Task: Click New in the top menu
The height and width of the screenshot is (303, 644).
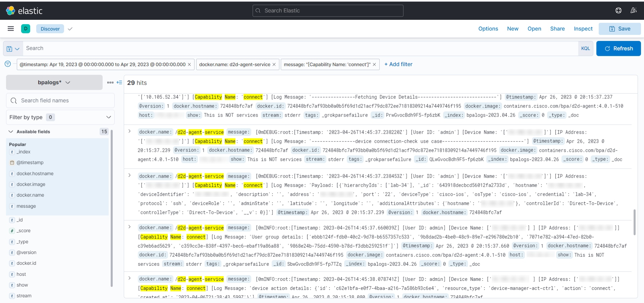Action: tap(513, 29)
